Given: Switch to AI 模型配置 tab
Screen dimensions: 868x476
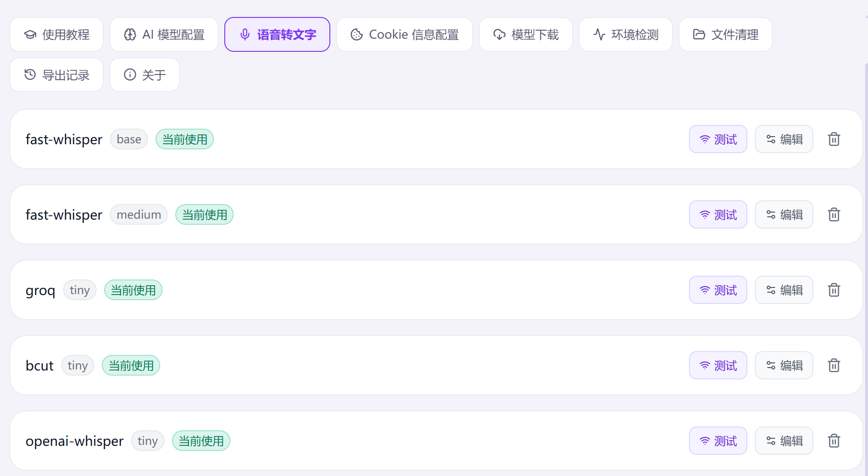Looking at the screenshot, I should point(164,34).
